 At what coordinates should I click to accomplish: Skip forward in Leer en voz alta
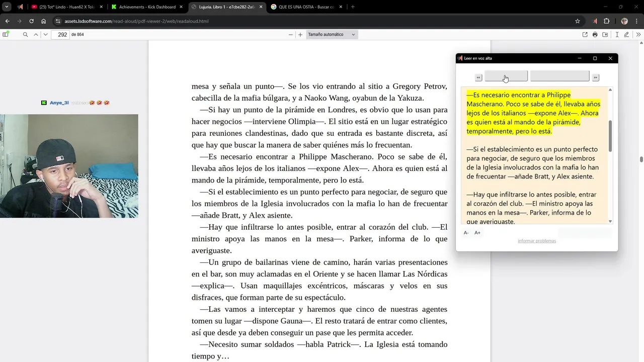click(x=596, y=77)
